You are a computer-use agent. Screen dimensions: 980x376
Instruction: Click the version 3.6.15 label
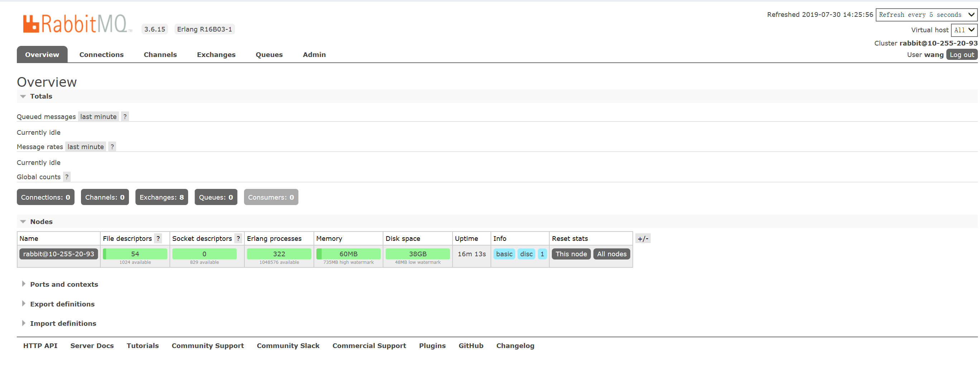tap(154, 29)
